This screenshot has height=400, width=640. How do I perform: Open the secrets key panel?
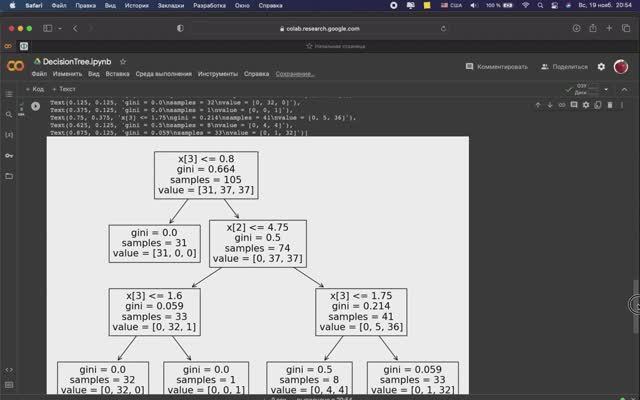(x=9, y=156)
